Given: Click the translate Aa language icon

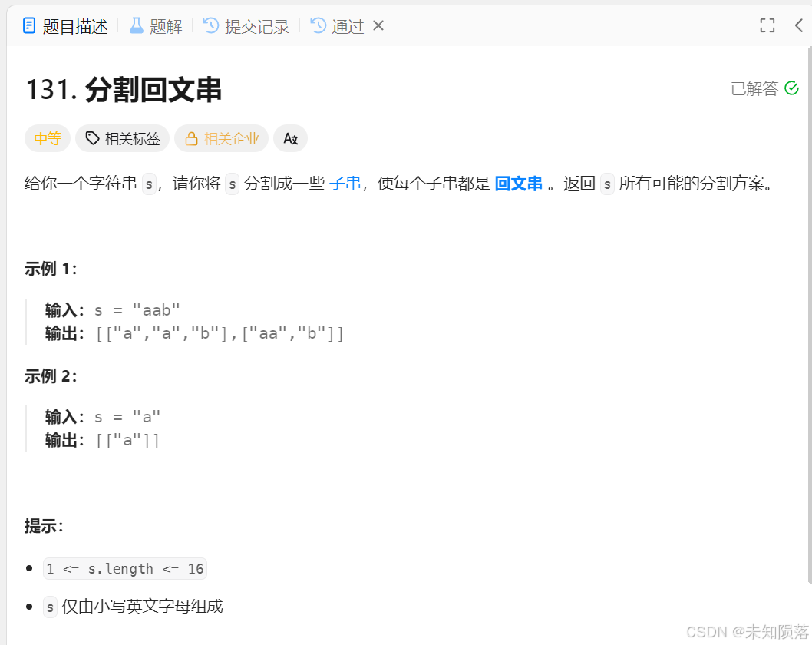Looking at the screenshot, I should (x=291, y=138).
